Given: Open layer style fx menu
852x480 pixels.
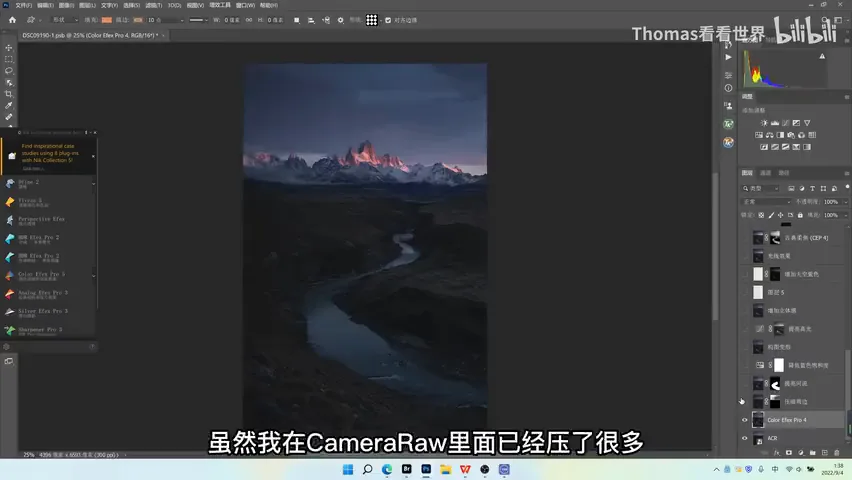Looking at the screenshot, I should pyautogui.click(x=776, y=452).
